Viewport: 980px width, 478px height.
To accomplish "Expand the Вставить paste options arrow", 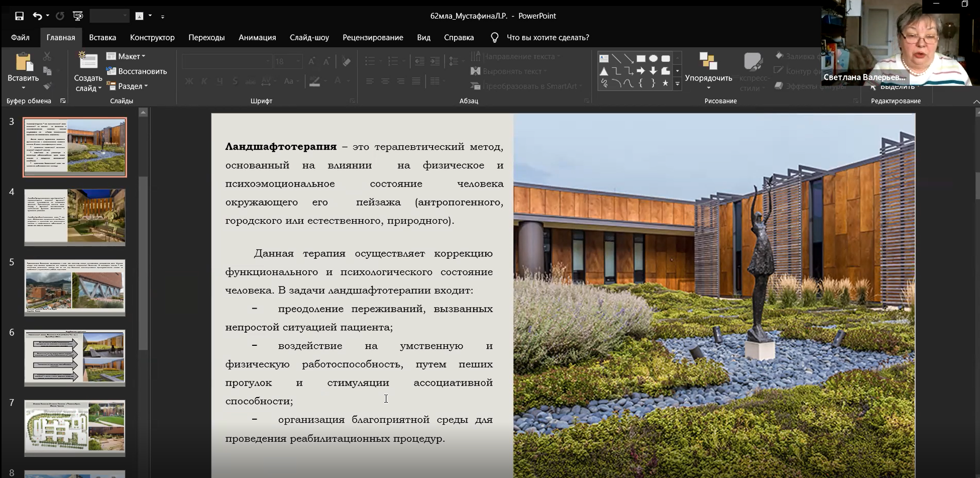I will pyautogui.click(x=23, y=88).
